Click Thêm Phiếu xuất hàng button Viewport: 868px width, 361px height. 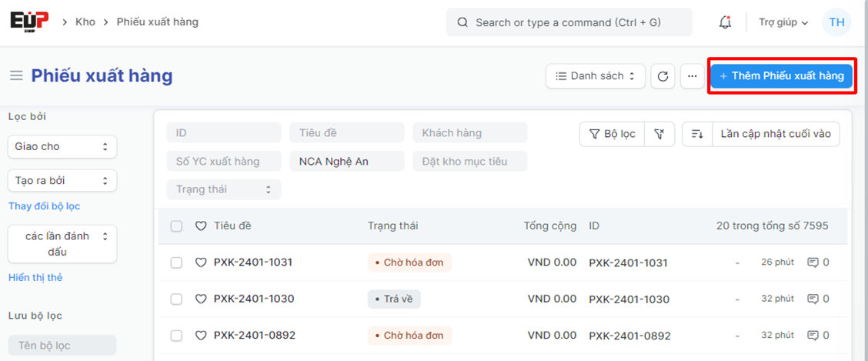781,76
